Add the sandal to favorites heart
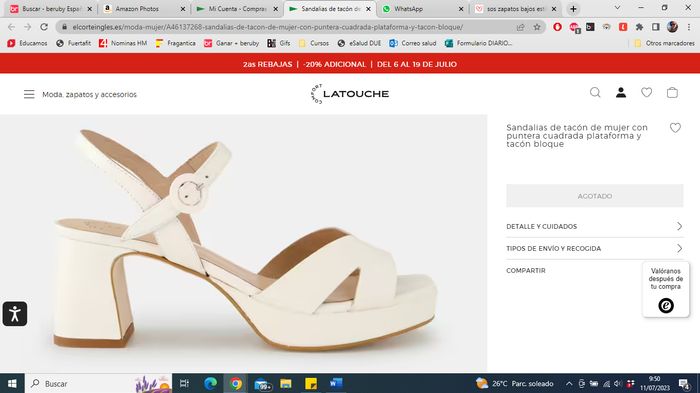 click(x=675, y=128)
